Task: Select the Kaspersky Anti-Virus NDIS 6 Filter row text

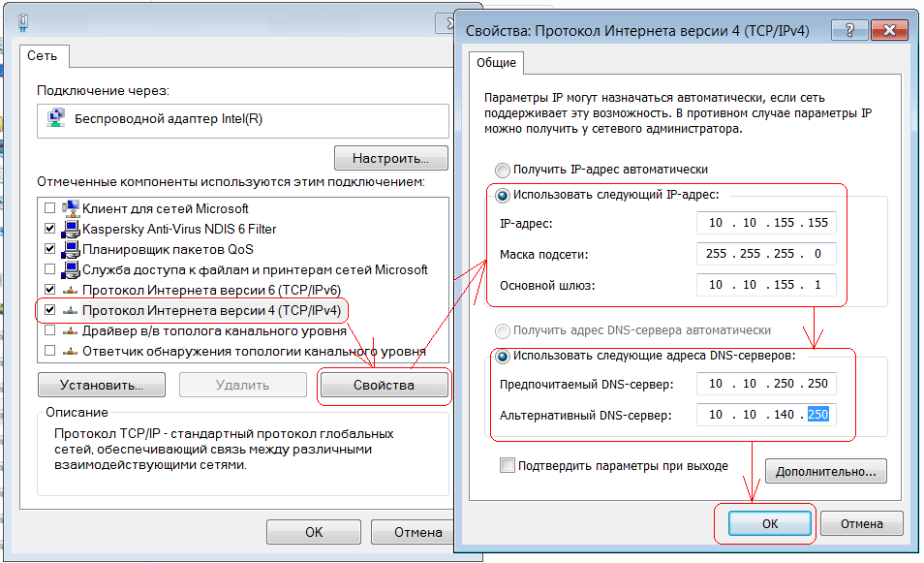Action: [x=179, y=229]
